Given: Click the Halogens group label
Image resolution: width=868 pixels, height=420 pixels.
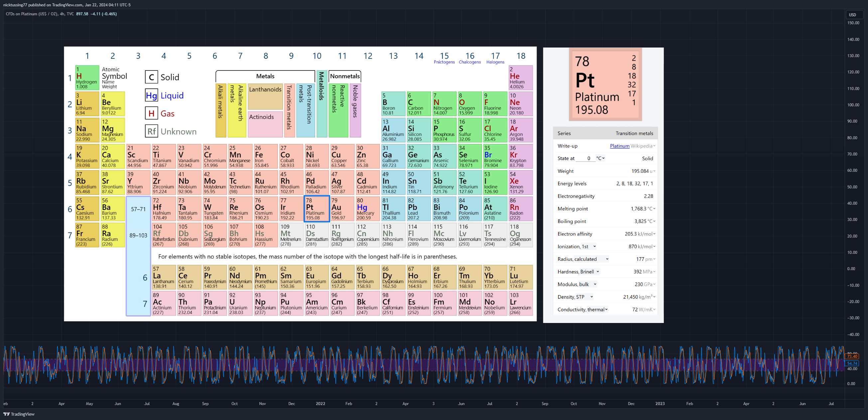Looking at the screenshot, I should (x=495, y=62).
